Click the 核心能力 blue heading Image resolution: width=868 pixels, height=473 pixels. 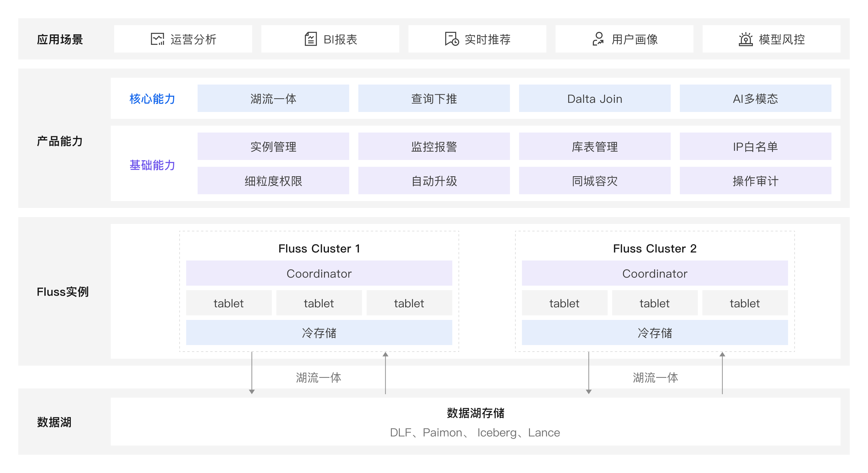coord(152,99)
